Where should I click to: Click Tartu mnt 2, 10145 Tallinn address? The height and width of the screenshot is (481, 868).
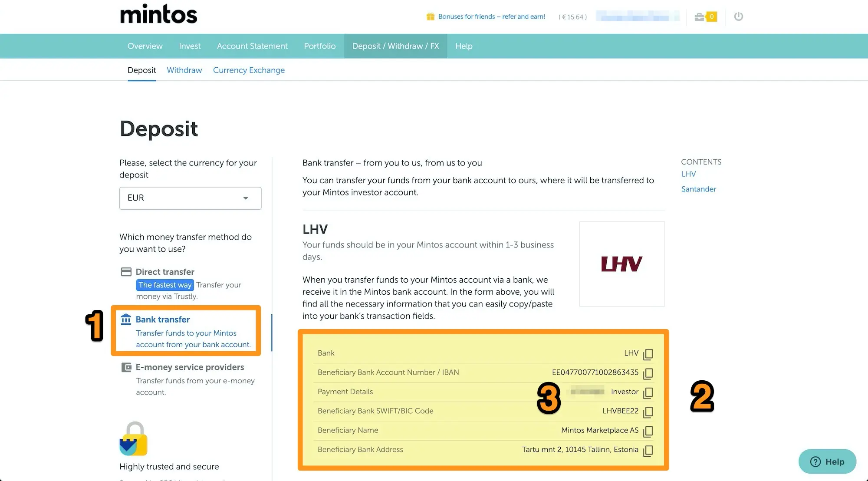[580, 450]
